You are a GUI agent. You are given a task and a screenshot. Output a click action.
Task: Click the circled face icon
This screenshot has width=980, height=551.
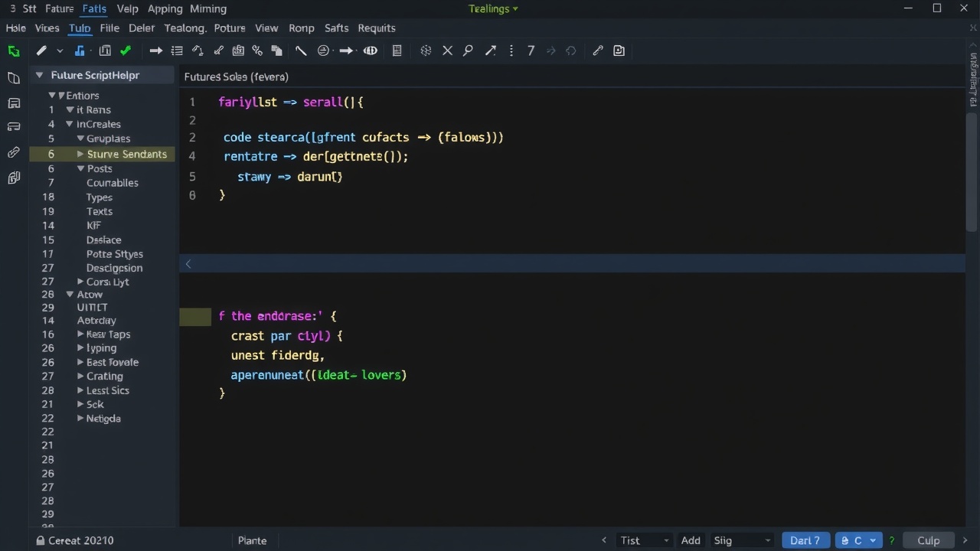[x=323, y=51]
